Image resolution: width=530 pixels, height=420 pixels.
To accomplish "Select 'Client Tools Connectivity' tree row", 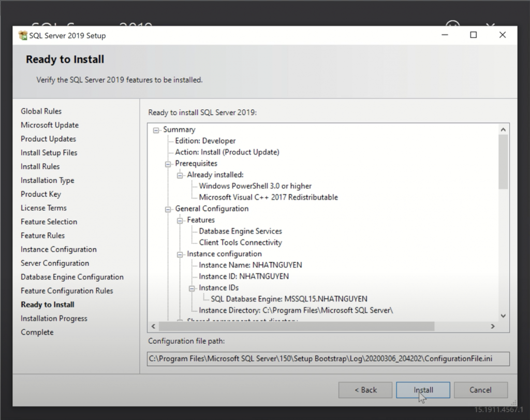I will [240, 243].
